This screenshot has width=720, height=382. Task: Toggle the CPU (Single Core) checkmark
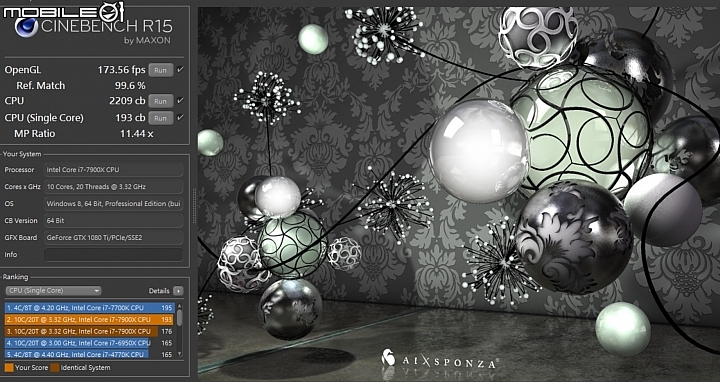coord(180,118)
